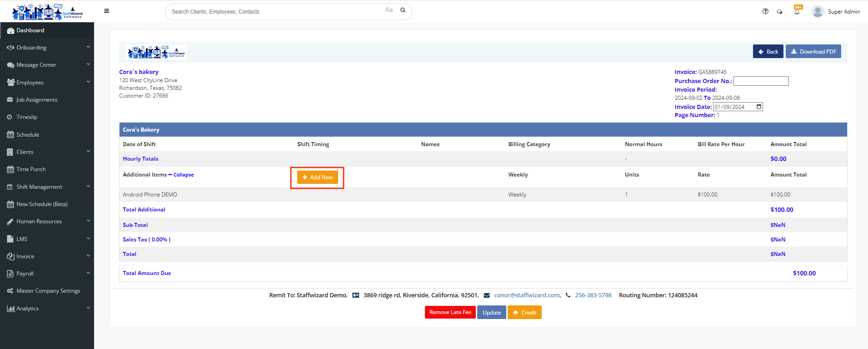868x349 pixels.
Task: Click the Back button
Action: (x=768, y=51)
